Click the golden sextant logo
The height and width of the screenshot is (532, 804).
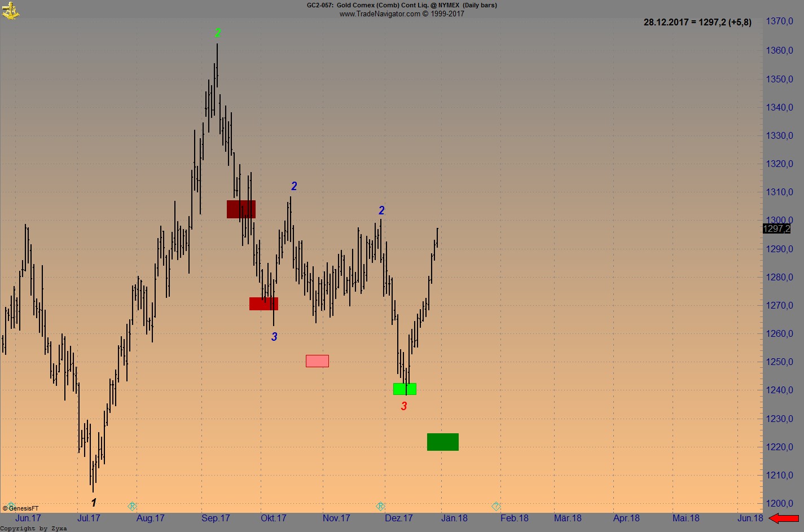tap(11, 10)
